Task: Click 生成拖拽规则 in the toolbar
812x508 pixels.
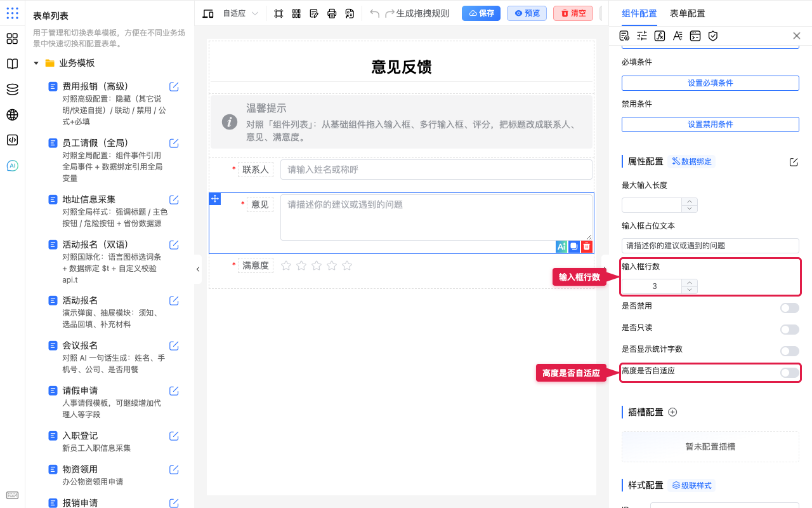Action: [422, 13]
